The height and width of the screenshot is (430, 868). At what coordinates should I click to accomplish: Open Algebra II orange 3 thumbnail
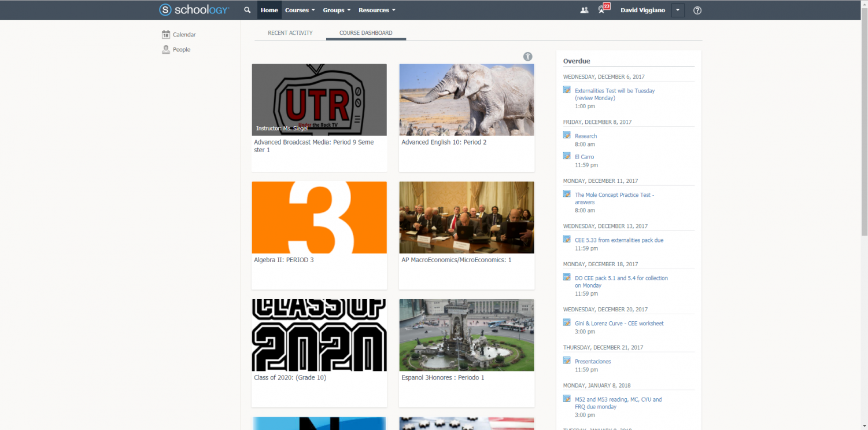pyautogui.click(x=319, y=218)
